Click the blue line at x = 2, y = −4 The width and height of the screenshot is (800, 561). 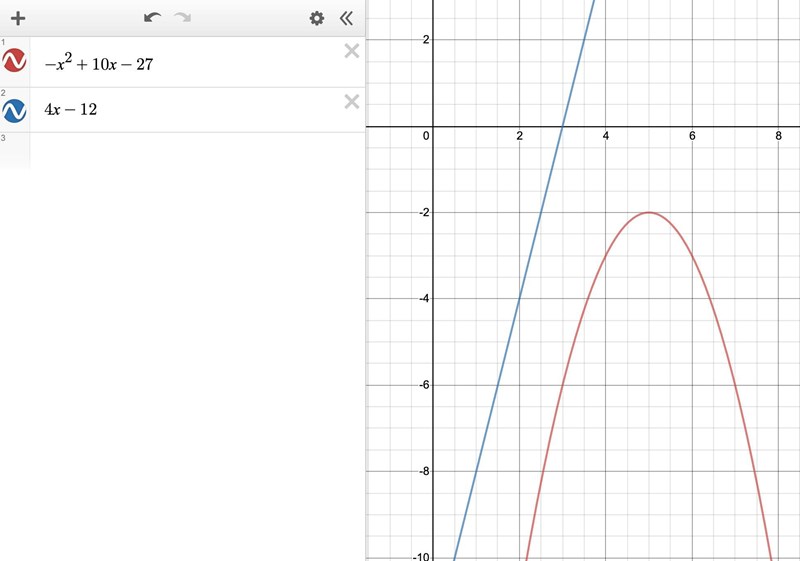point(520,298)
